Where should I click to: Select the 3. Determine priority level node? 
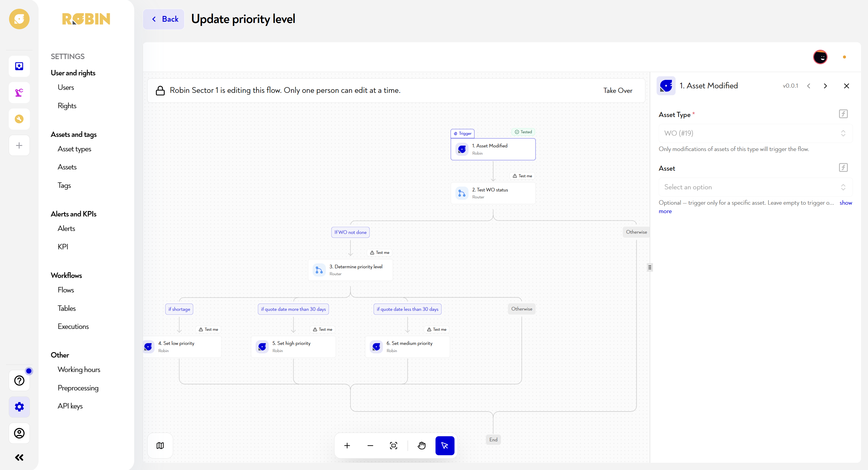[350, 270]
